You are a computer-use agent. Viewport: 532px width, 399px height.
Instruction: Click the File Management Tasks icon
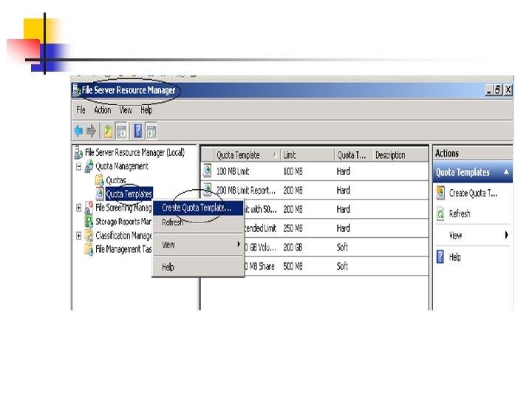tap(89, 249)
